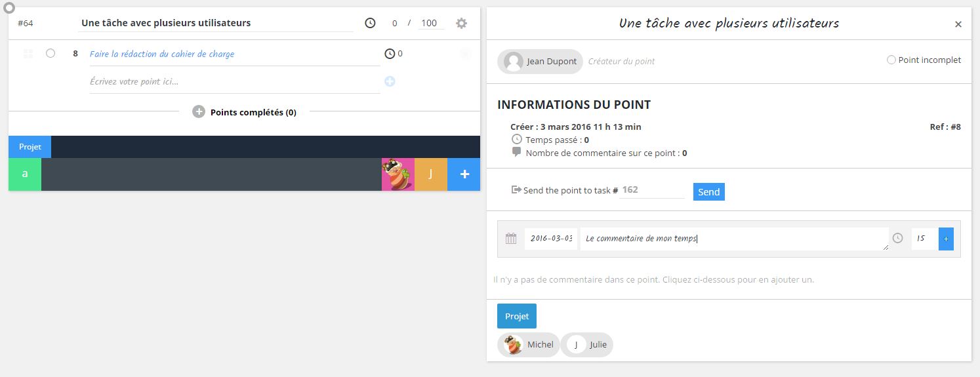Click the green 'a' owner tile

coord(25,174)
